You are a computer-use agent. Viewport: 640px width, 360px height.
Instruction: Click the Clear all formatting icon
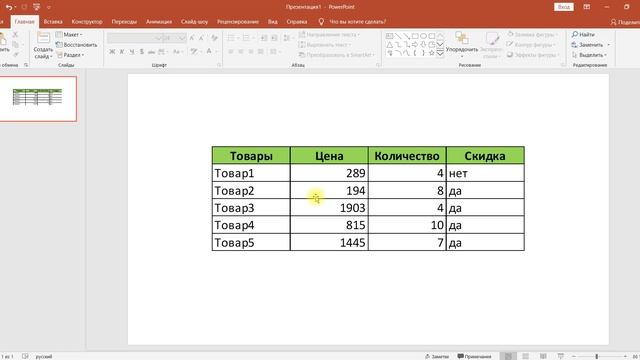click(x=214, y=38)
